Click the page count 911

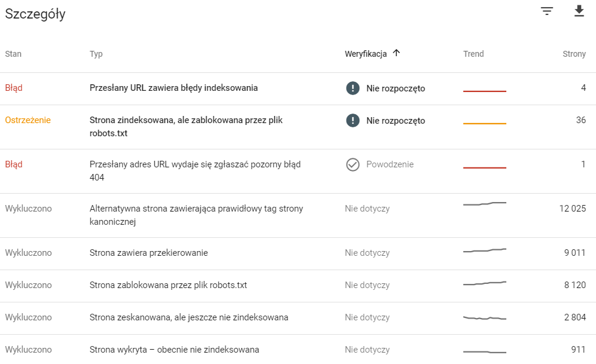pyautogui.click(x=579, y=350)
